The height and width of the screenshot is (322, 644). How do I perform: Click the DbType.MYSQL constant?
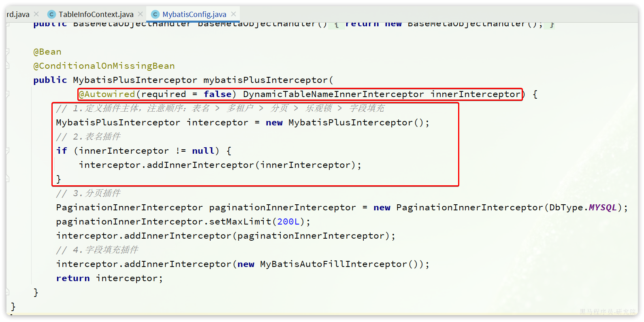[x=583, y=207]
